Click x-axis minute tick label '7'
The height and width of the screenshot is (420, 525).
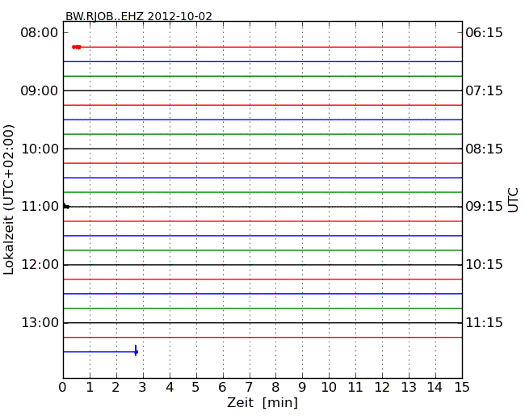(249, 388)
